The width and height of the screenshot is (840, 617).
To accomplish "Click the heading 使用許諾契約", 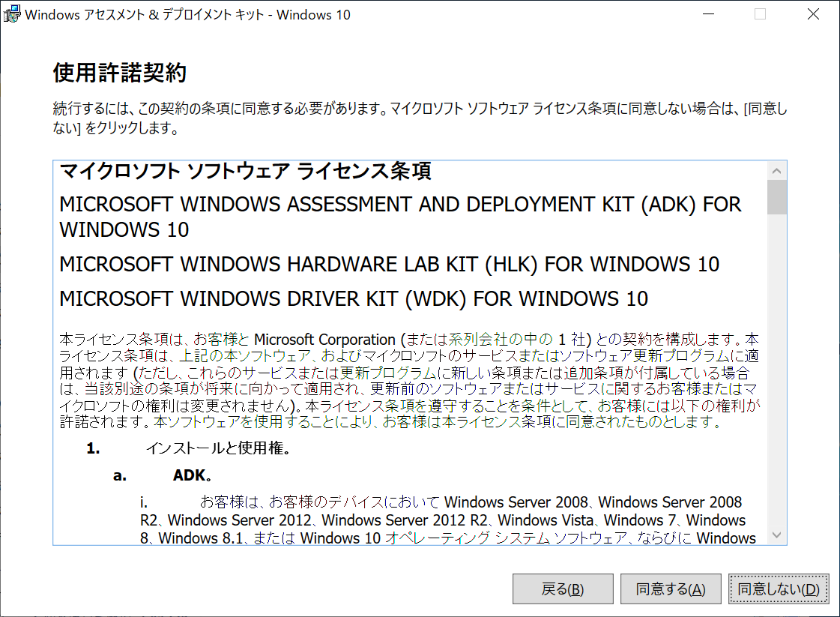I will point(119,73).
